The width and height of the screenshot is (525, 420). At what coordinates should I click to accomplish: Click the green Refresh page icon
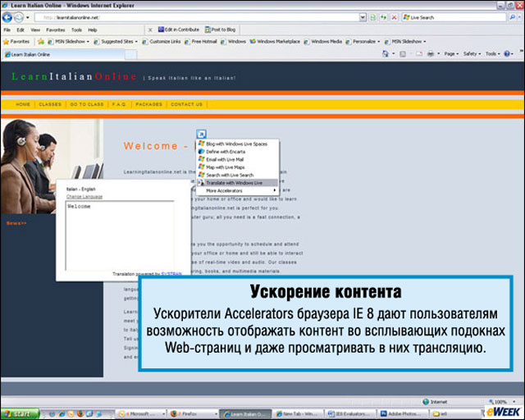(x=383, y=17)
